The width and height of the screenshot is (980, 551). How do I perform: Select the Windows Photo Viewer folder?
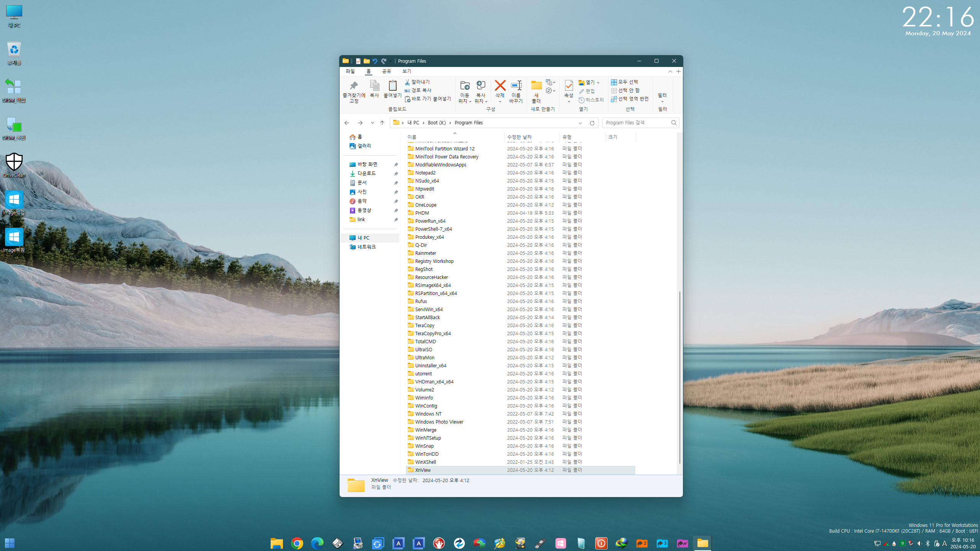pos(520,422)
